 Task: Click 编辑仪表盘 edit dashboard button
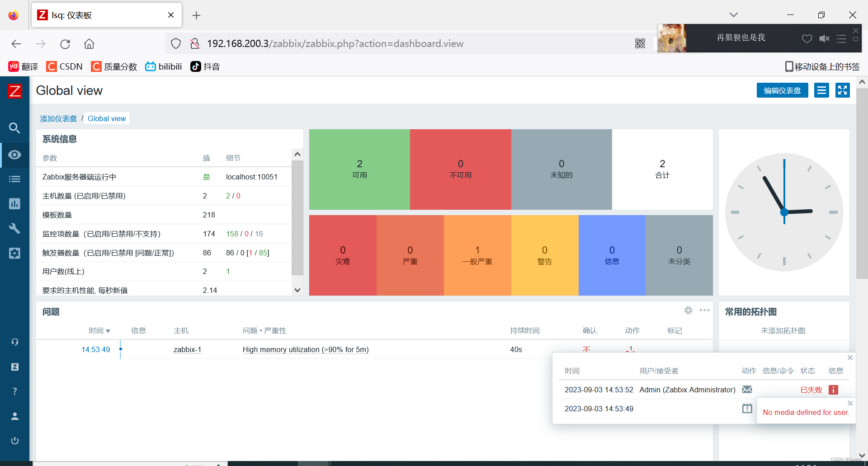782,90
